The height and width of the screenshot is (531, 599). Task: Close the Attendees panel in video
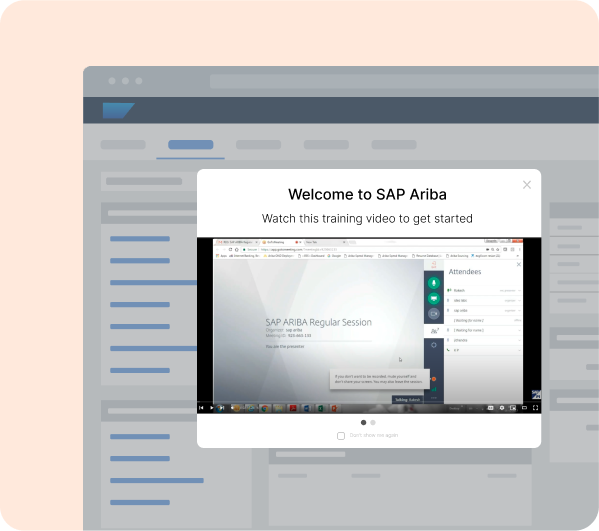point(518,264)
